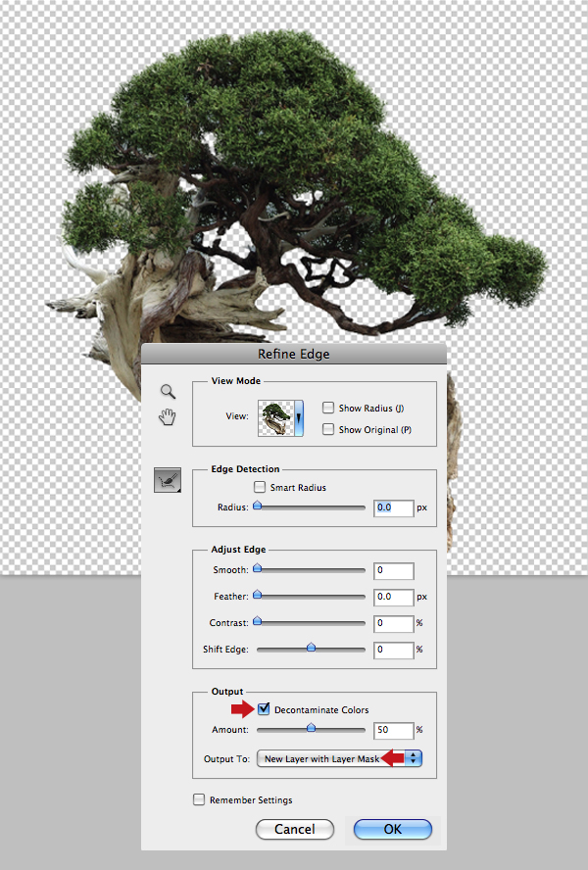This screenshot has height=870, width=588.
Task: Click the Radius px value field
Action: pyautogui.click(x=394, y=507)
